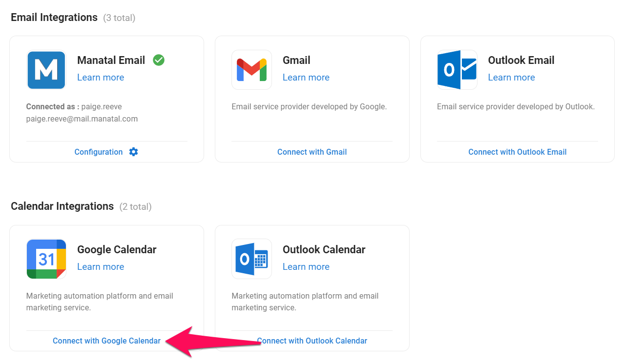Click the green connected checkmark badge
Screen dimensions: 624x364
[158, 60]
